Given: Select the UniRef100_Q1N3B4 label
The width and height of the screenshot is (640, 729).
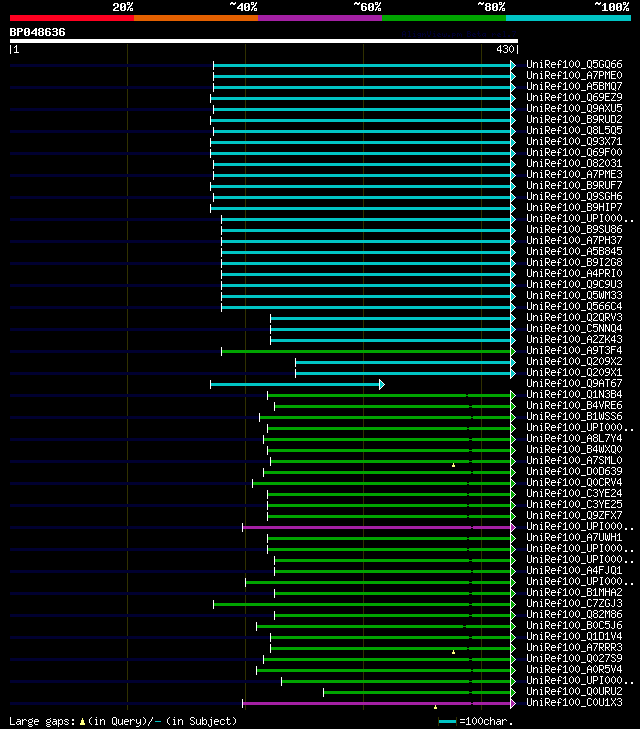Looking at the screenshot, I should (574, 395).
